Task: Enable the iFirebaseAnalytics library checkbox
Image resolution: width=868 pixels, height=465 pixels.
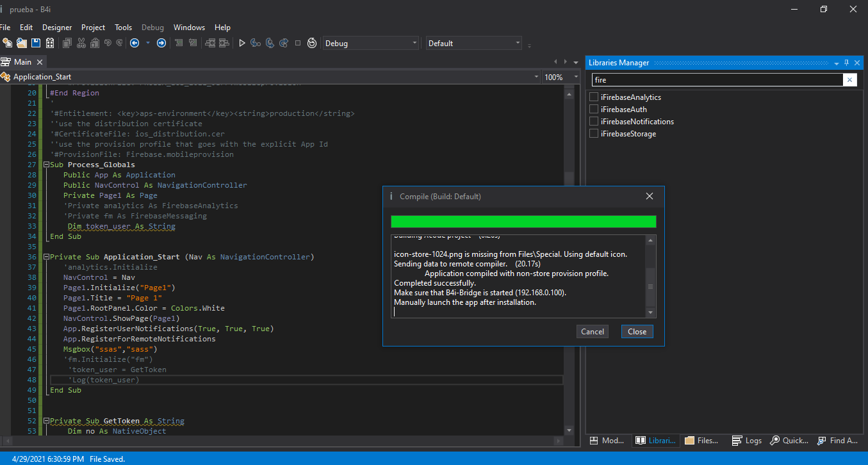Action: pyautogui.click(x=594, y=97)
